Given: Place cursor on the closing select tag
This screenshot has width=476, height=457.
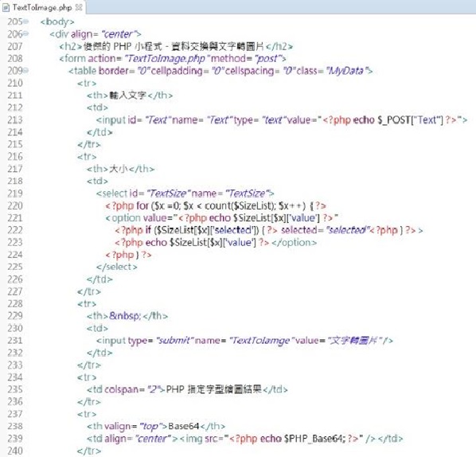Looking at the screenshot, I should (x=116, y=267).
